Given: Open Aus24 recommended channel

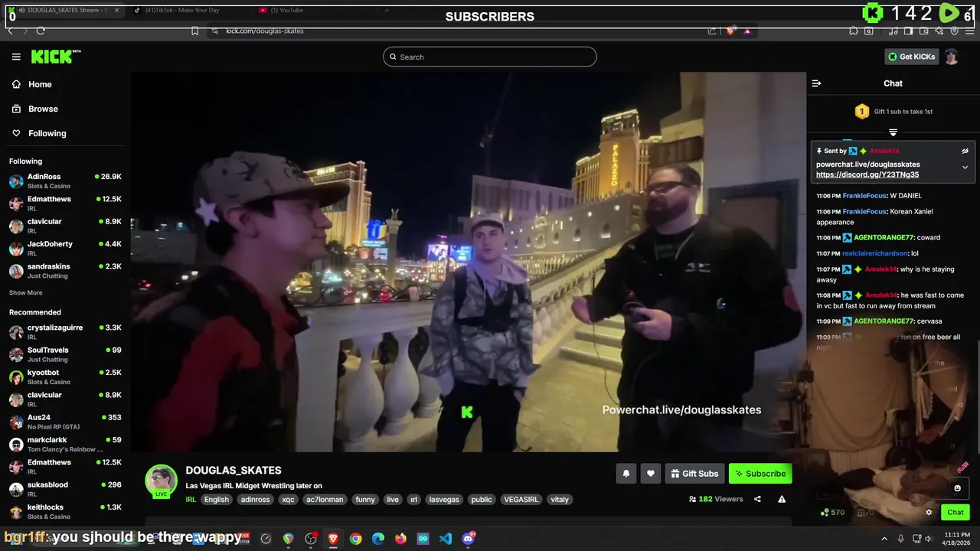Looking at the screenshot, I should click(x=65, y=422).
